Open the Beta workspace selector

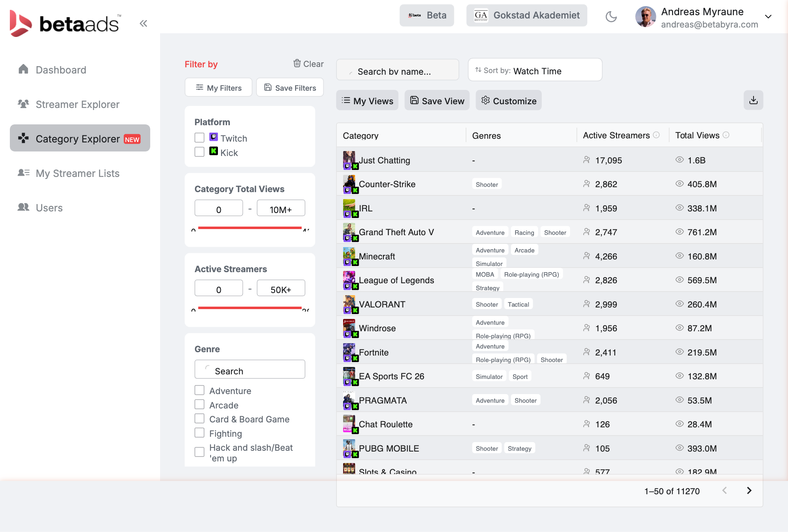(x=427, y=16)
